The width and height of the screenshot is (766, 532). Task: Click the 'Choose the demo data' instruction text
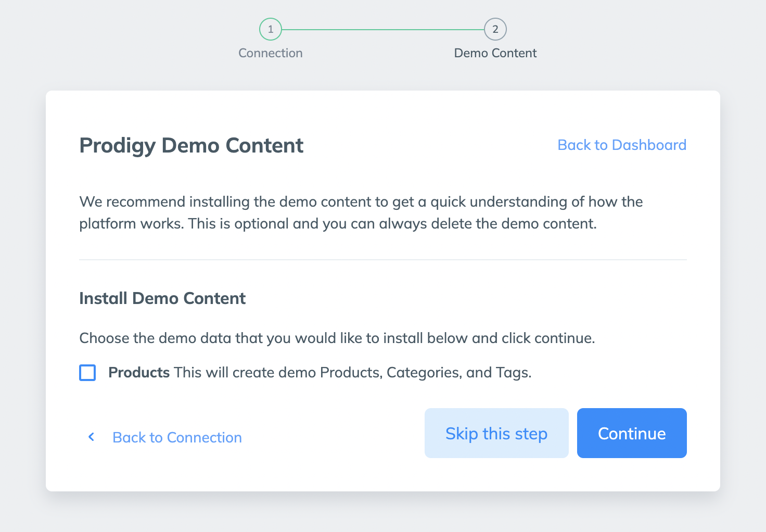[x=337, y=338]
